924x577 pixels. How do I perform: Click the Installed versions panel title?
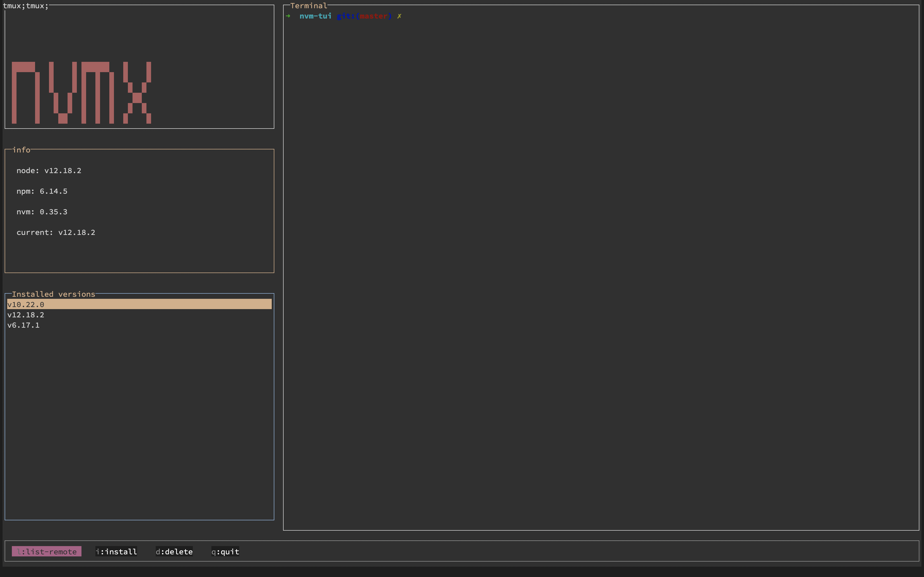point(53,294)
